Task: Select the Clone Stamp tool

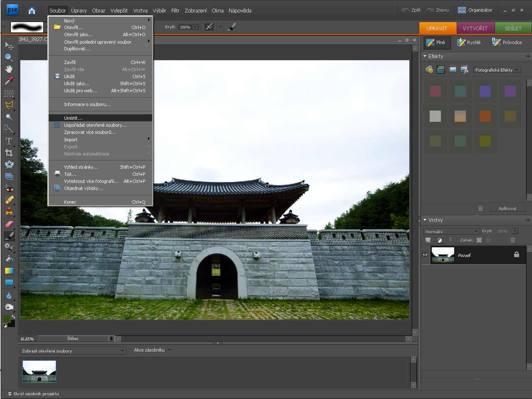Action: click(x=9, y=212)
